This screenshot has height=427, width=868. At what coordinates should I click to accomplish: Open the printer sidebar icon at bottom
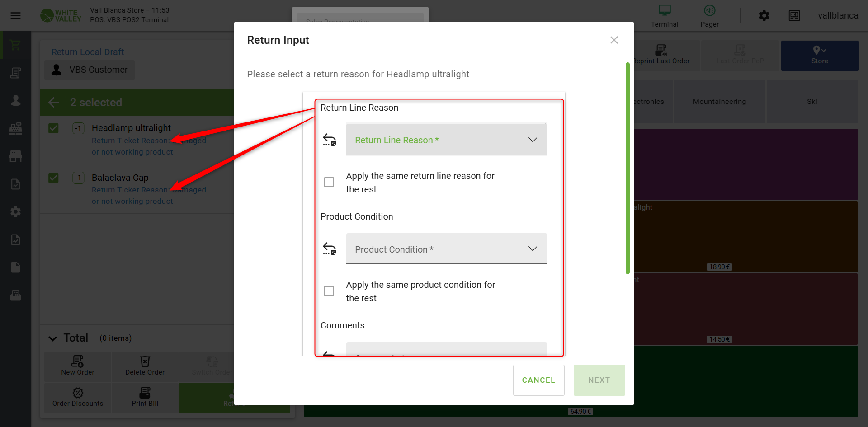pyautogui.click(x=15, y=295)
